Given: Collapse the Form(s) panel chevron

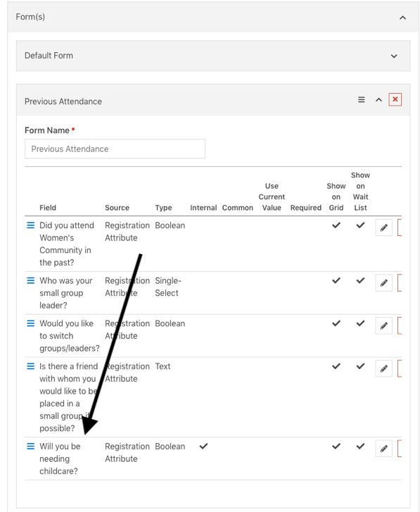Looking at the screenshot, I should tap(402, 18).
